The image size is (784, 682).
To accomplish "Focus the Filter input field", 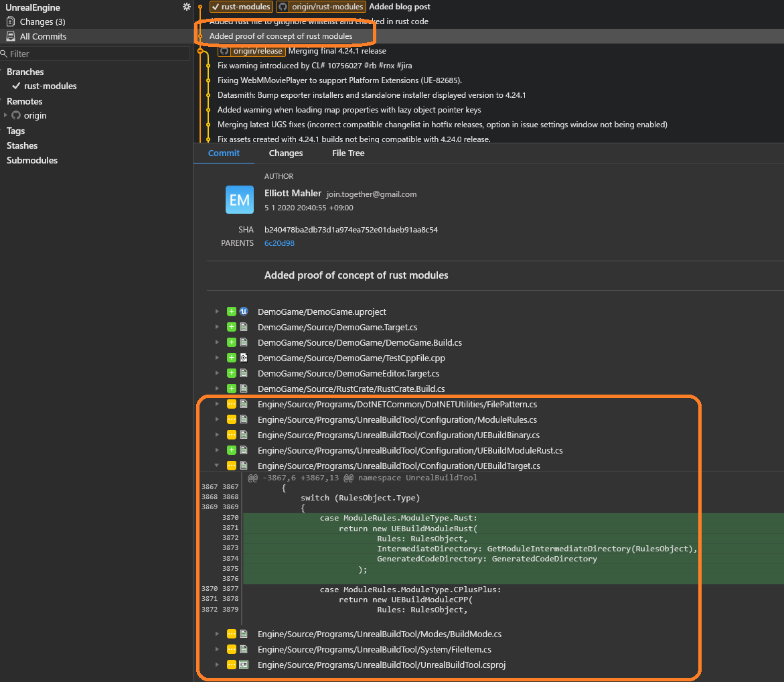I will 95,54.
